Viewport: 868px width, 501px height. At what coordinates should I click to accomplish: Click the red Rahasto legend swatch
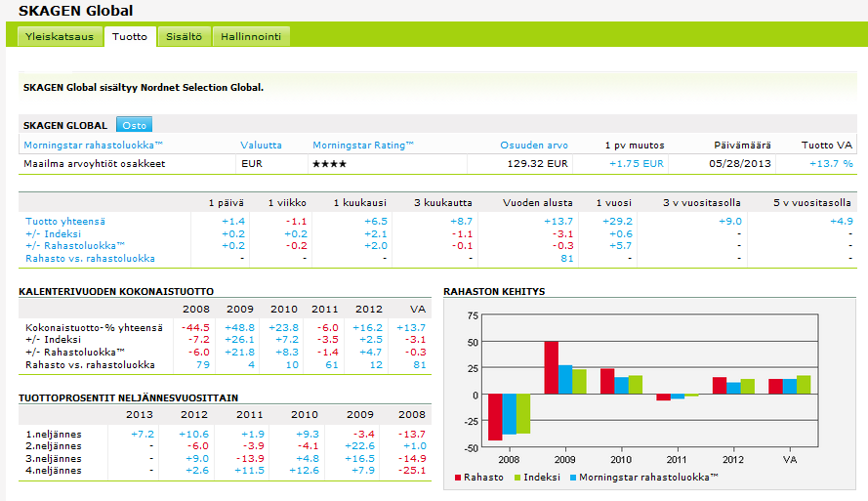pos(458,478)
